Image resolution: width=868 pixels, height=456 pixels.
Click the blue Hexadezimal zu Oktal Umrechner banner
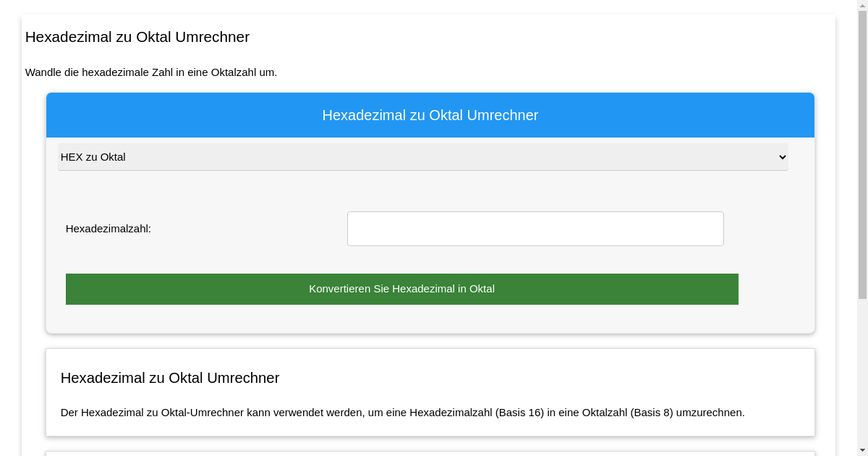coord(430,115)
